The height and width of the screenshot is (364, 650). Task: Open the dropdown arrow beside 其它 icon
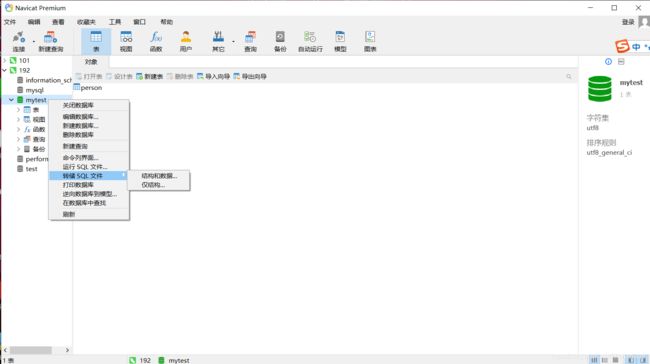[x=233, y=41]
